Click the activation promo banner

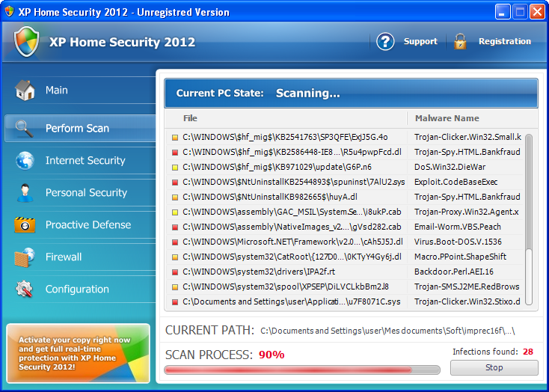[79, 353]
